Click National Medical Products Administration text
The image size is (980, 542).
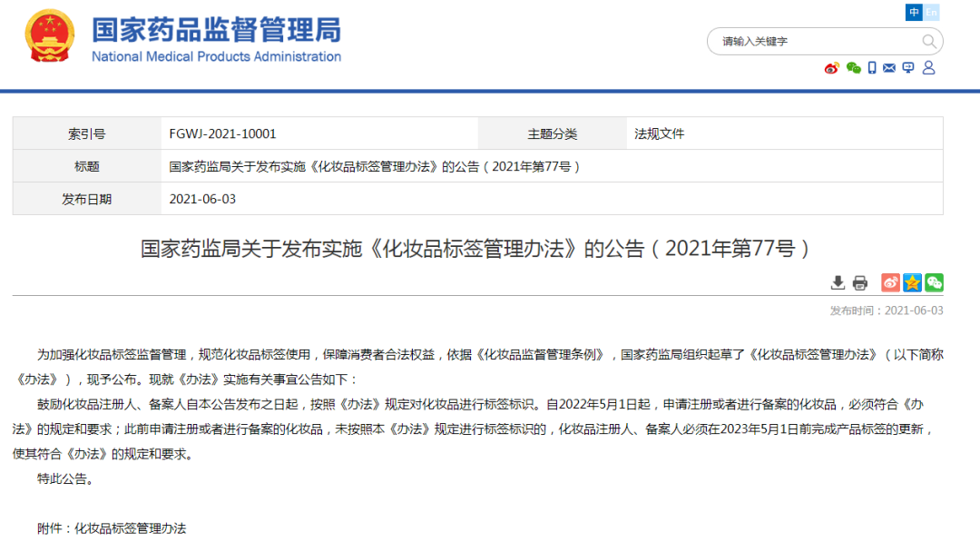tap(216, 56)
